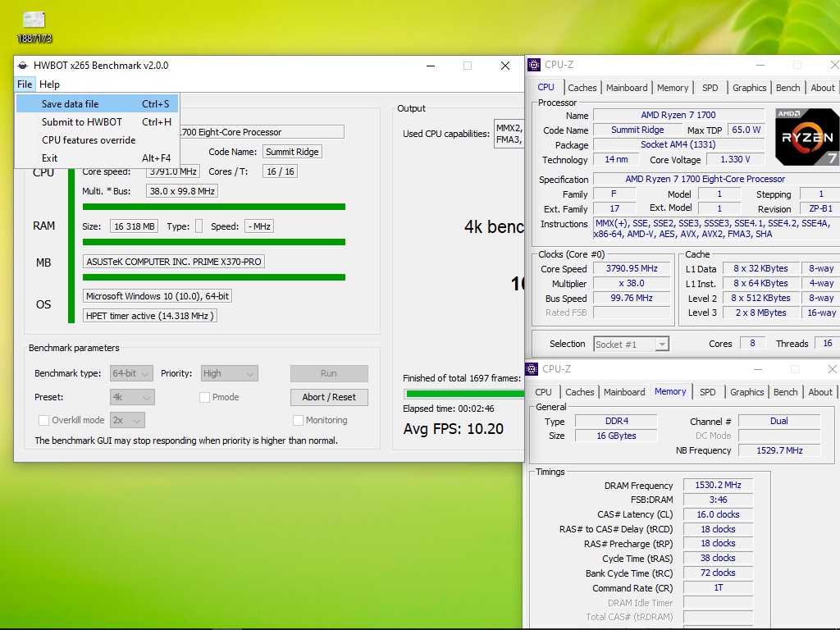Click the Core Voltage value 1.330 V
This screenshot has width=840, height=630.
(x=735, y=160)
